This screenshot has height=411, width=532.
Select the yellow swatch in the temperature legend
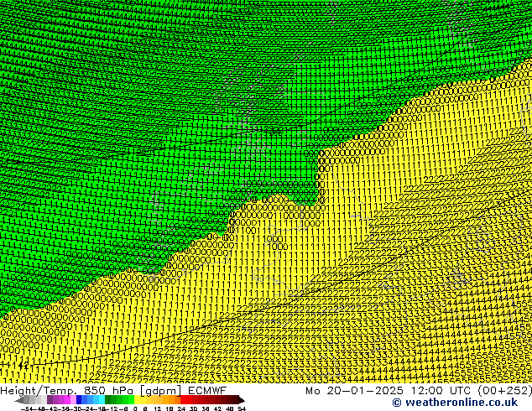point(137,399)
